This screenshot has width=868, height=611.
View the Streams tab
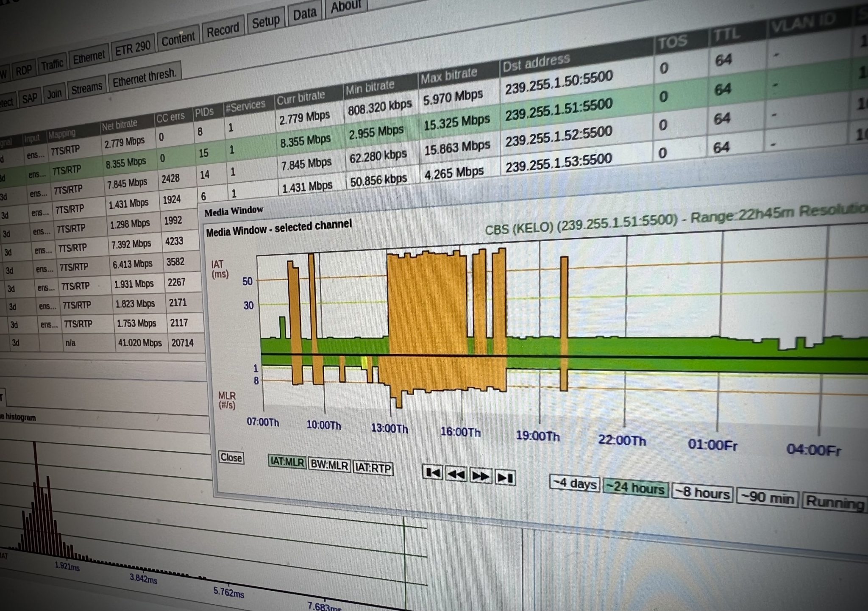click(x=86, y=86)
